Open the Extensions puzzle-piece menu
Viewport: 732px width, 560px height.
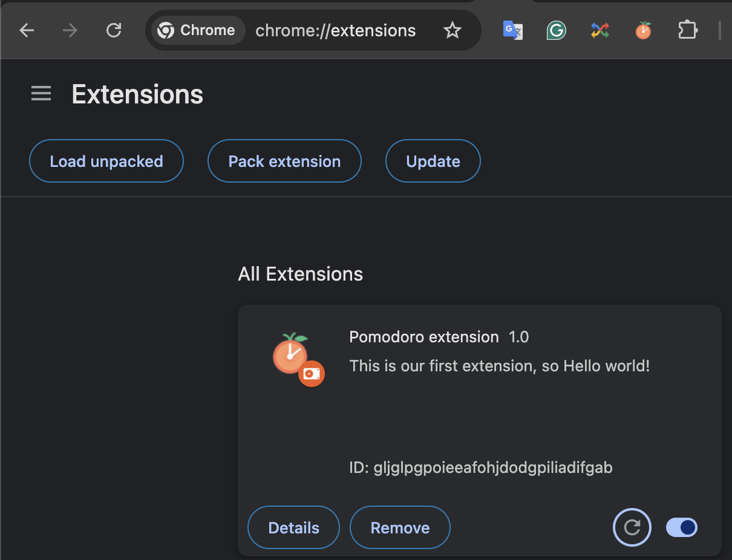click(687, 30)
